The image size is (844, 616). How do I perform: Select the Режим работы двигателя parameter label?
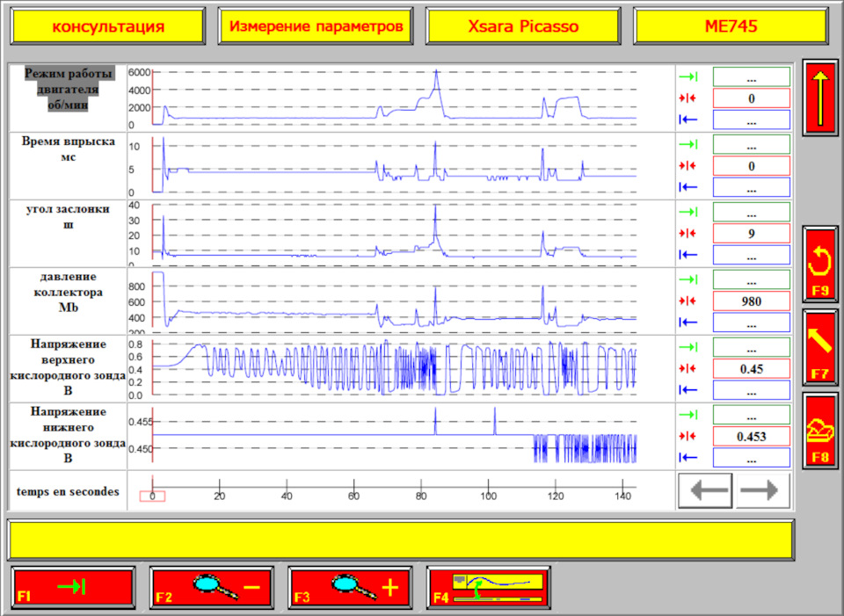(67, 89)
